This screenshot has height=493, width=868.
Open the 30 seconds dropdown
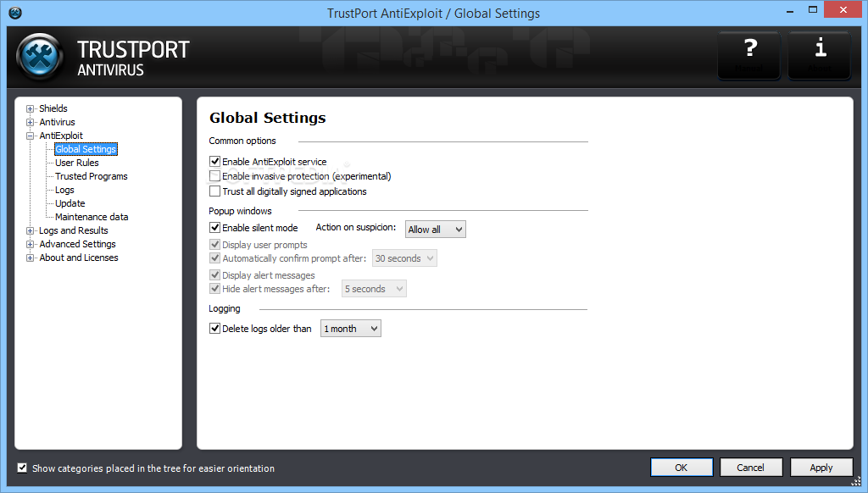404,258
